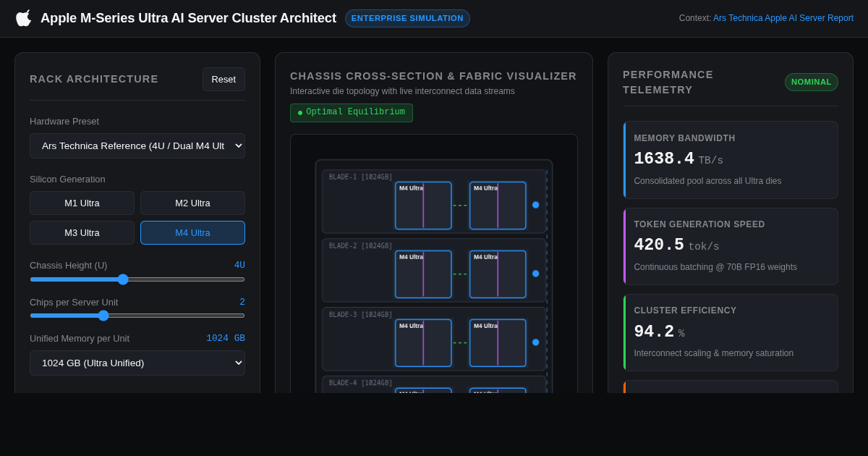Click the second M4 Ultra chip in BLADE-3
The height and width of the screenshot is (456, 868).
point(498,343)
